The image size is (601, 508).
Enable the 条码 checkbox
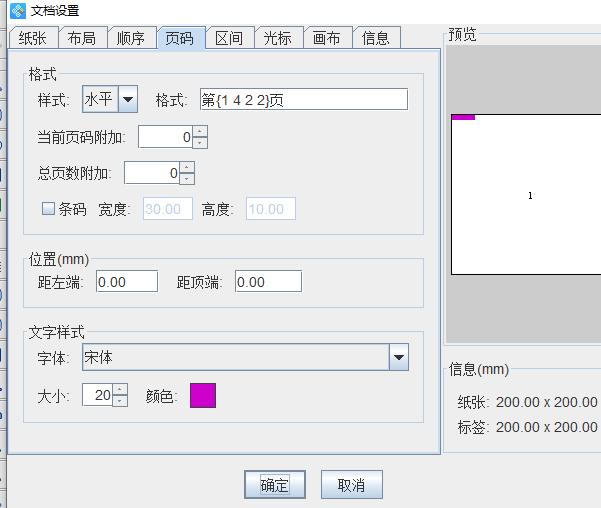48,209
